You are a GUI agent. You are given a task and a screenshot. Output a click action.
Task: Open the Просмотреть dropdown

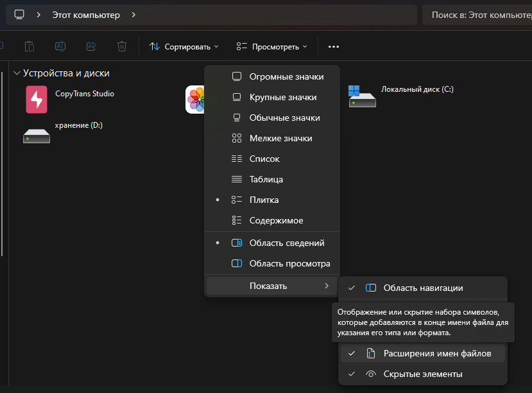[271, 46]
